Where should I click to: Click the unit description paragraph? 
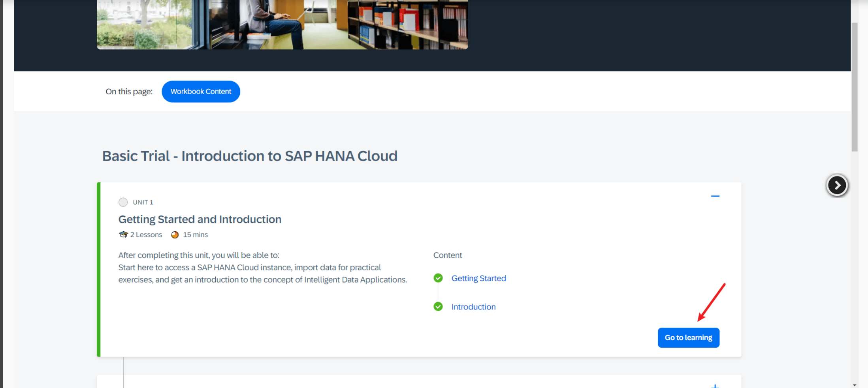pos(262,268)
